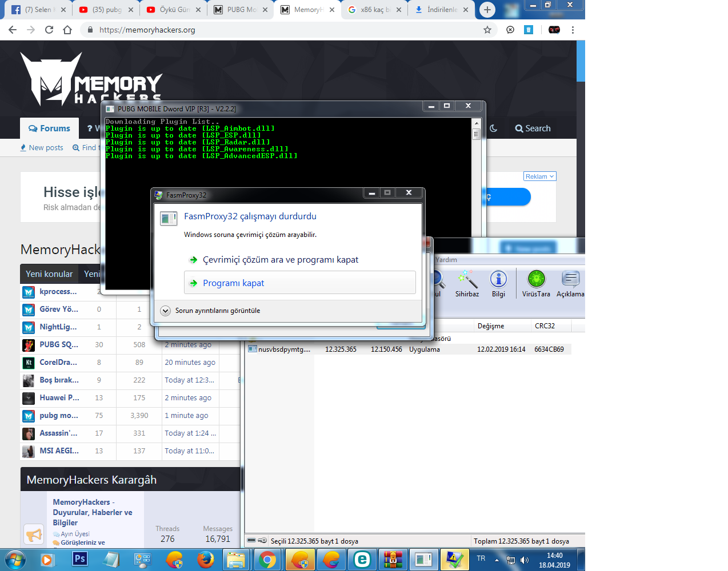This screenshot has width=728, height=571.
Task: Open Chrome three-dot menu
Action: 573,30
